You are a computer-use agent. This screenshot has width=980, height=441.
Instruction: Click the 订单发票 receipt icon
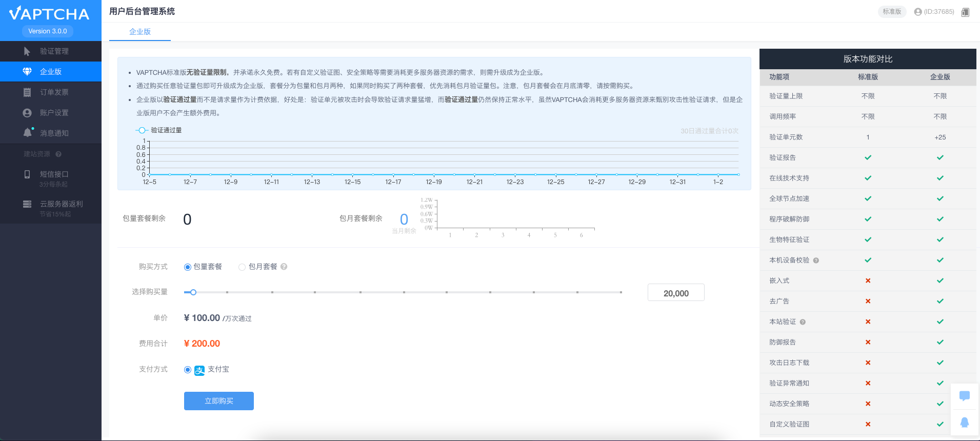27,92
